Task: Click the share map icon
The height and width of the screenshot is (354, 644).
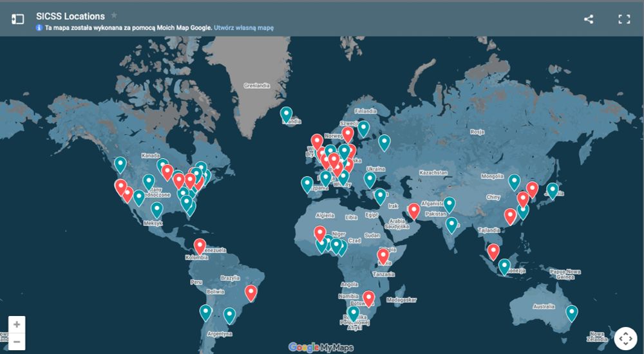Action: [x=589, y=19]
